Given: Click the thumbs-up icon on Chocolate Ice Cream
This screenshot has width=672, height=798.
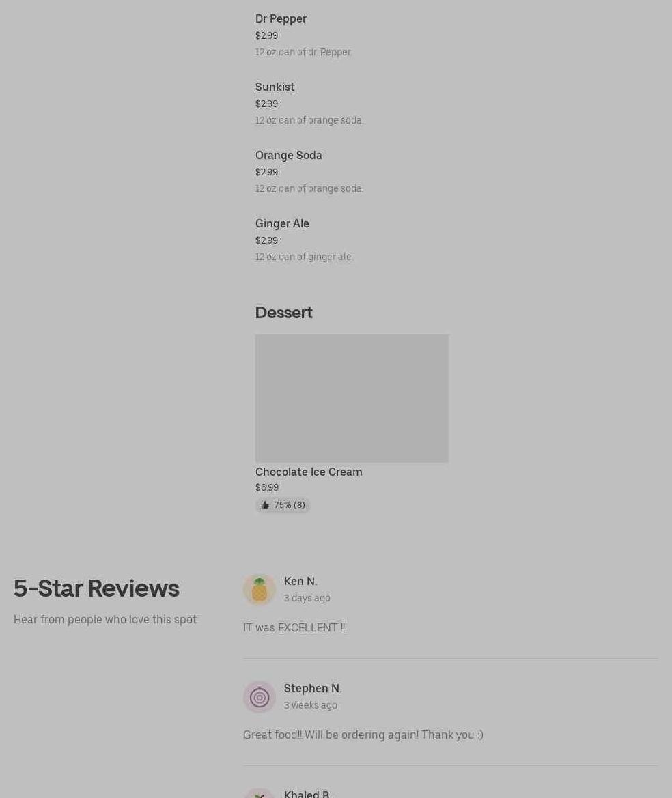Looking at the screenshot, I should (x=265, y=505).
